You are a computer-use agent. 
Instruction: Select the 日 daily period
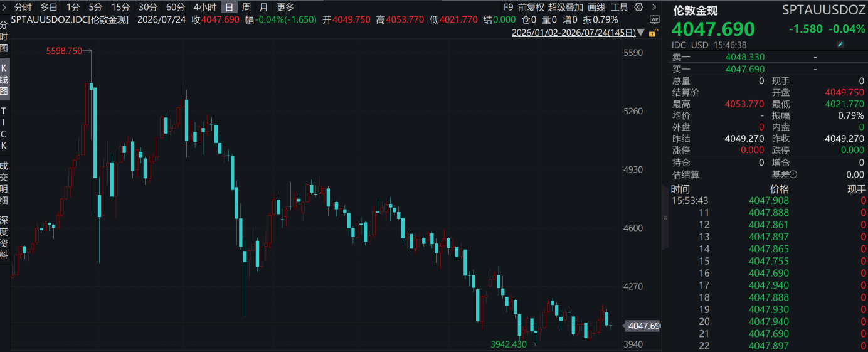point(230,7)
